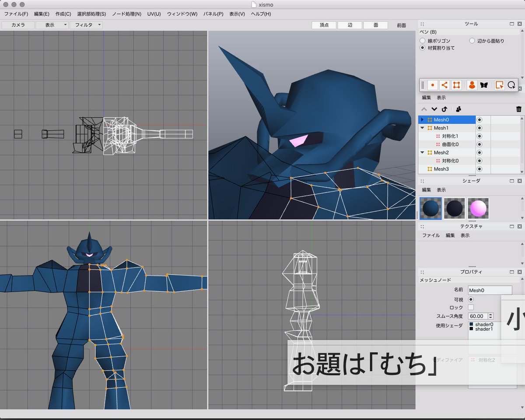Screen dimensions: 525x420
Task: Toggle the 可視 radio in properties
Action: (471, 300)
